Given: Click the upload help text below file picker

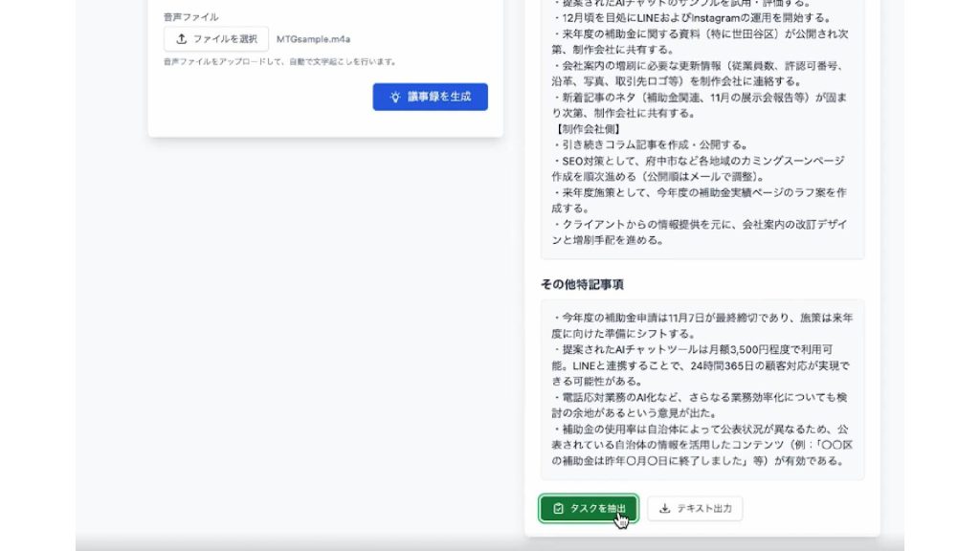Looking at the screenshot, I should point(279,62).
